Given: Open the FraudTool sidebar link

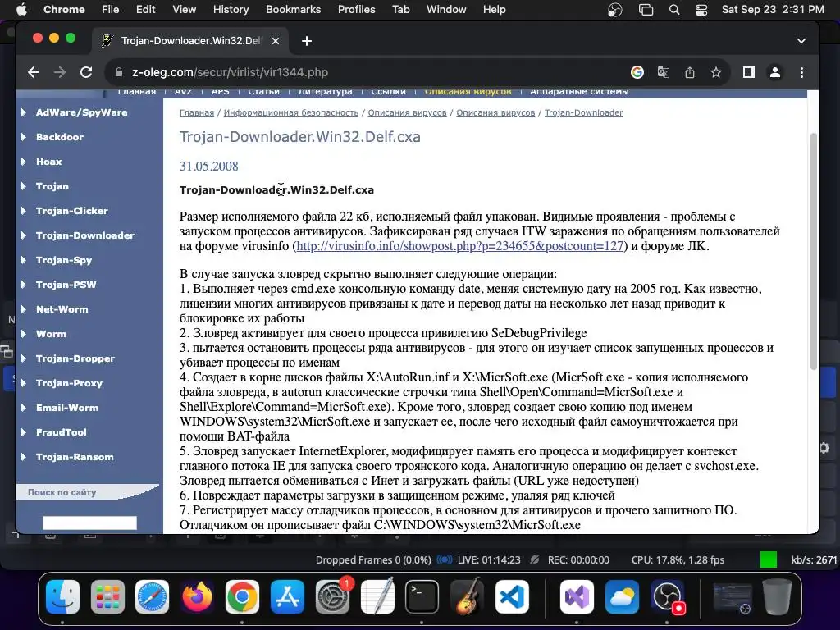Looking at the screenshot, I should click(61, 432).
